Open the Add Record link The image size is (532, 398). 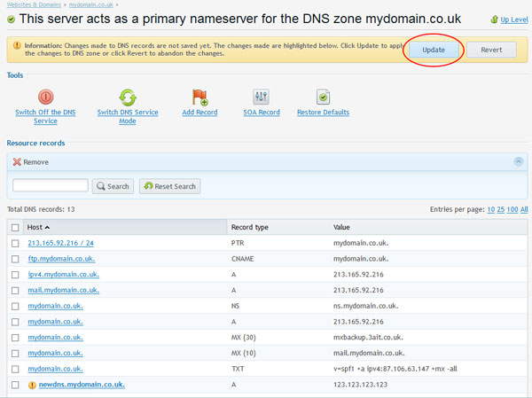pyautogui.click(x=199, y=113)
